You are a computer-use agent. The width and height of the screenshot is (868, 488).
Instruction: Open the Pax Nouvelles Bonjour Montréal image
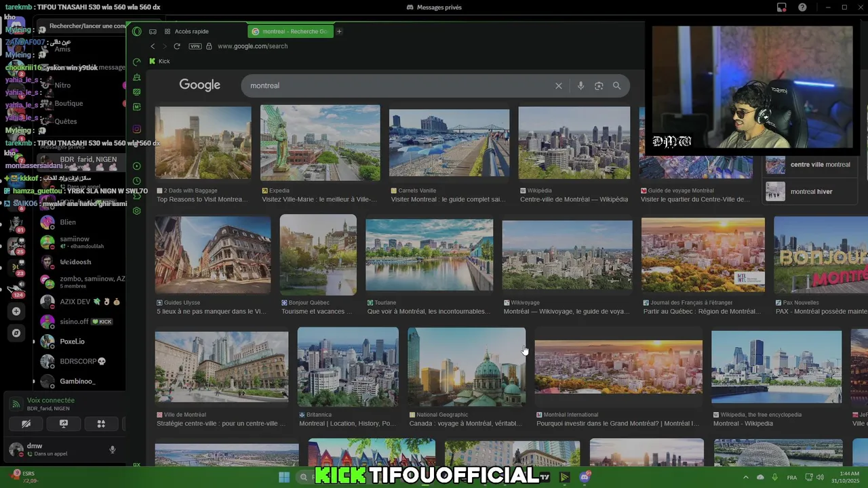point(821,255)
